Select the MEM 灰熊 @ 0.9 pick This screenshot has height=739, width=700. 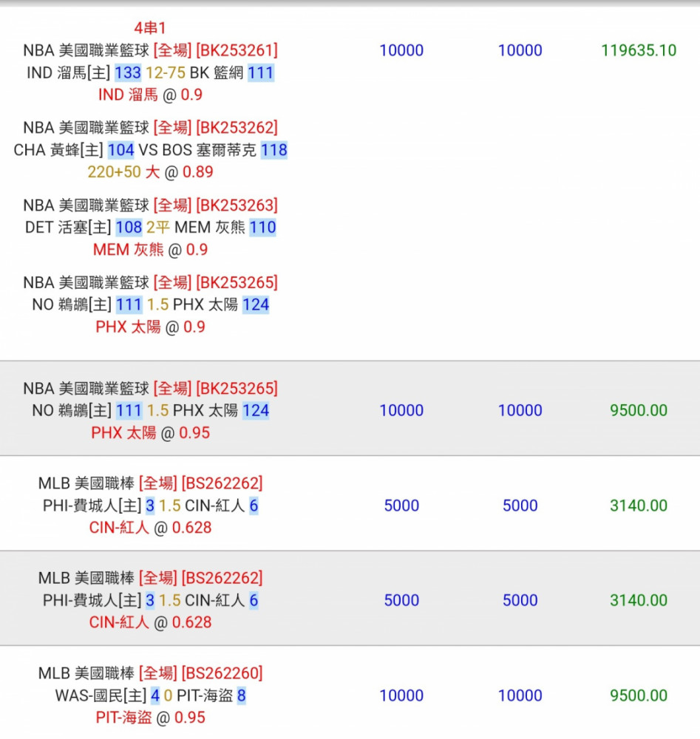click(150, 249)
